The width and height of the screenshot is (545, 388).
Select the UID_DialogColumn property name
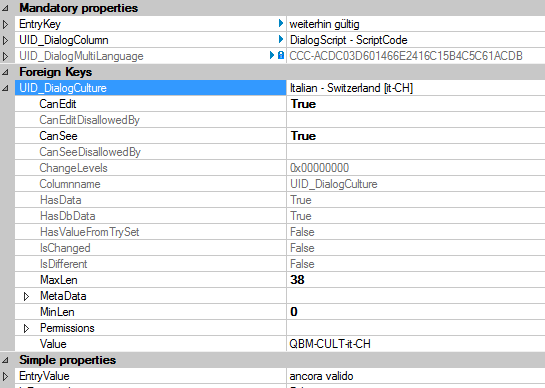(x=64, y=40)
